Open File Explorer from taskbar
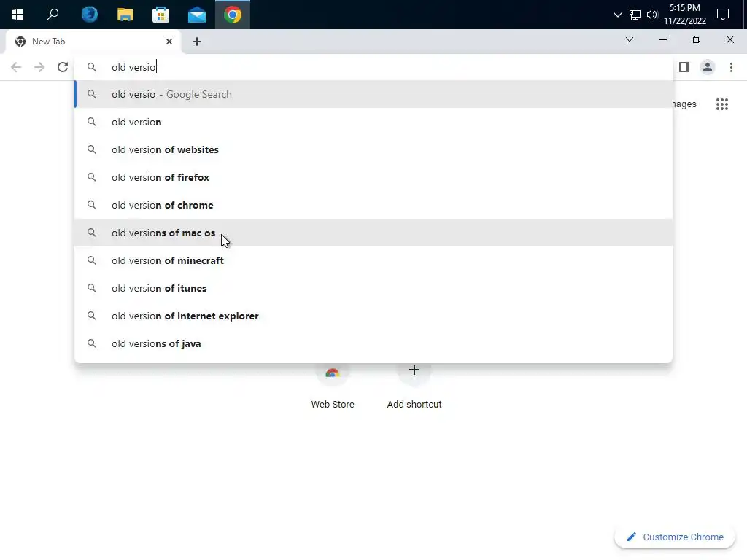The height and width of the screenshot is (560, 747). (125, 15)
